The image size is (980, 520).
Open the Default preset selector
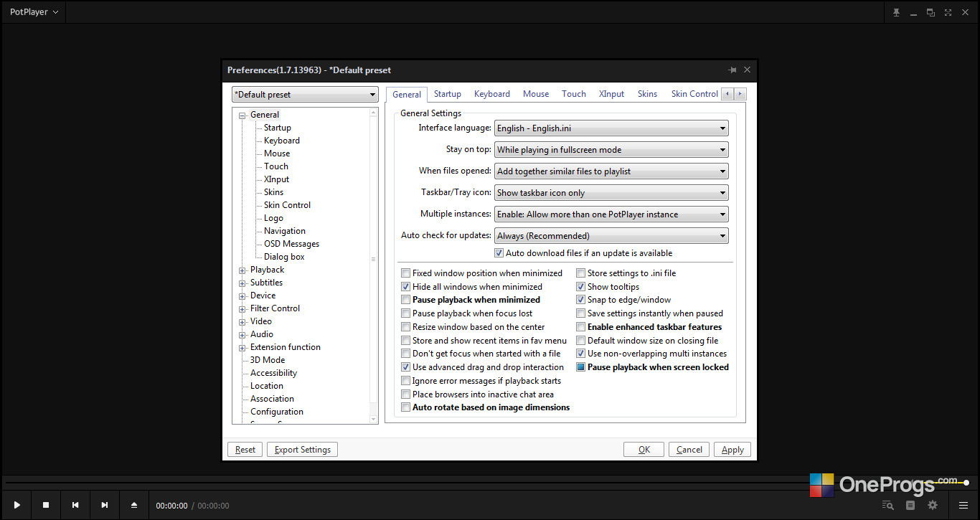[305, 95]
